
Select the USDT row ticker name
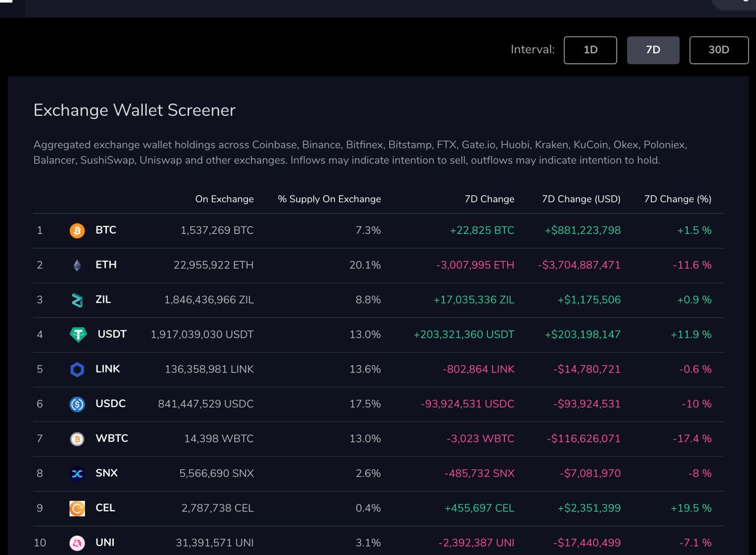pos(112,334)
